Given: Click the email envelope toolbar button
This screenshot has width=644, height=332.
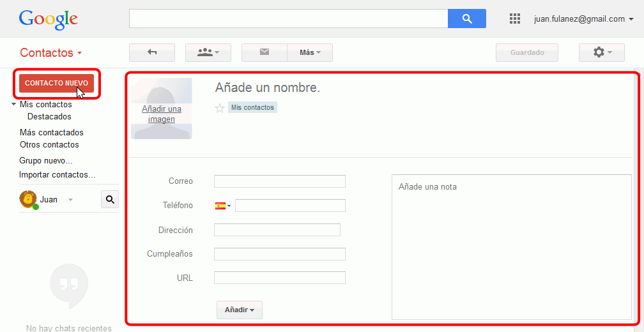Looking at the screenshot, I should pyautogui.click(x=264, y=52).
